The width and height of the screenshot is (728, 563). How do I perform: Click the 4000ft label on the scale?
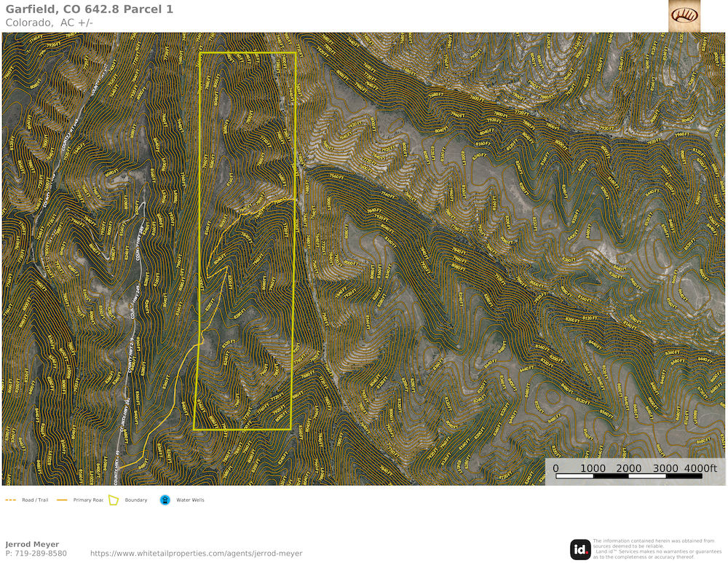pos(702,468)
